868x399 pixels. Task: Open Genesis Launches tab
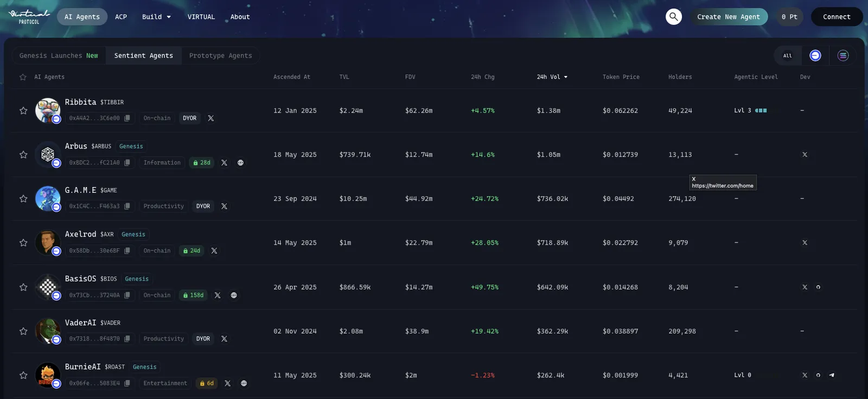pos(59,55)
